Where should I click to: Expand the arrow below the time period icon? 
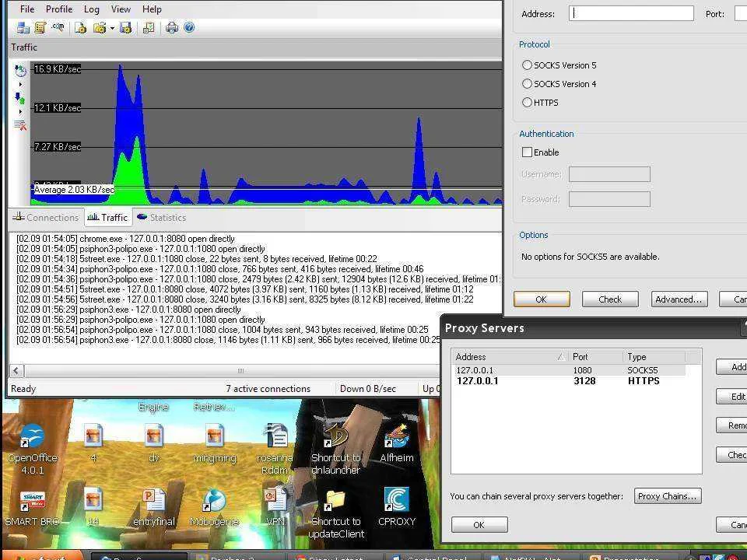coord(20,84)
